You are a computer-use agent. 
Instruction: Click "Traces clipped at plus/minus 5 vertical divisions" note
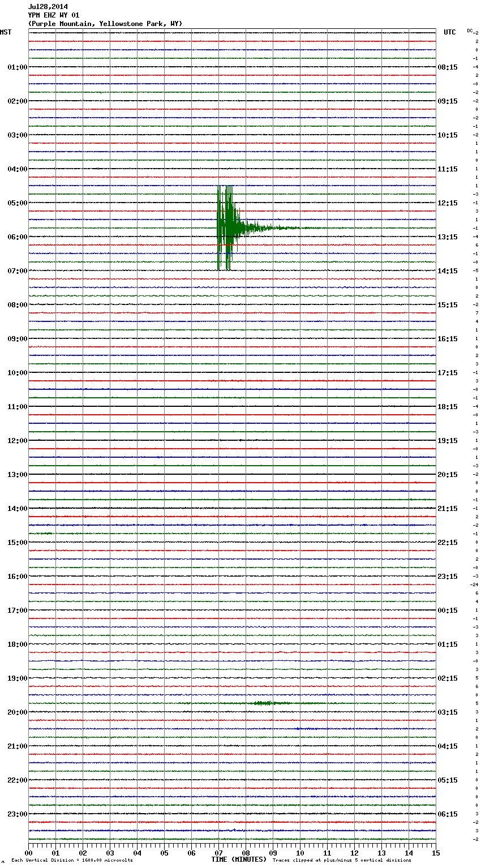click(x=342, y=861)
